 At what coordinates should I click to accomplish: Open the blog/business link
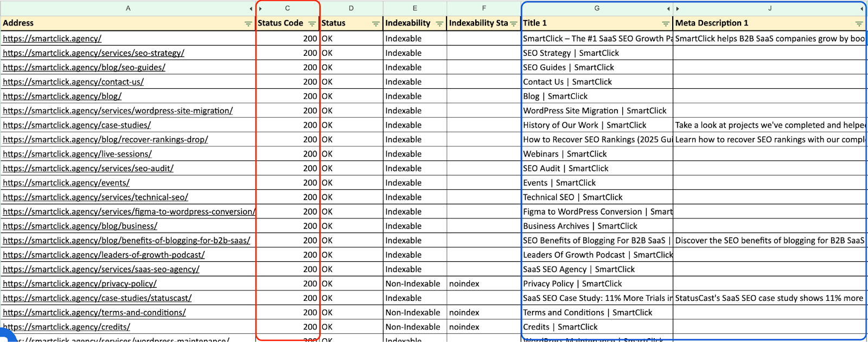coord(80,226)
